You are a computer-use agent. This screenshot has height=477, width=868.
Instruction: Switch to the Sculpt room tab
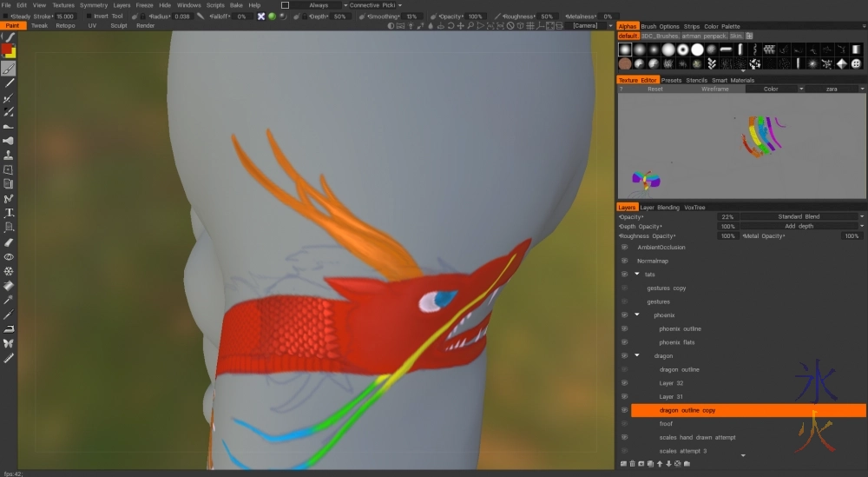click(x=118, y=26)
